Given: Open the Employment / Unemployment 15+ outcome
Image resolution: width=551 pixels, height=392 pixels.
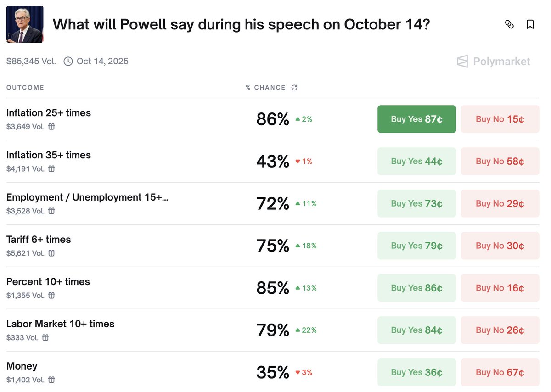Looking at the screenshot, I should pos(87,197).
